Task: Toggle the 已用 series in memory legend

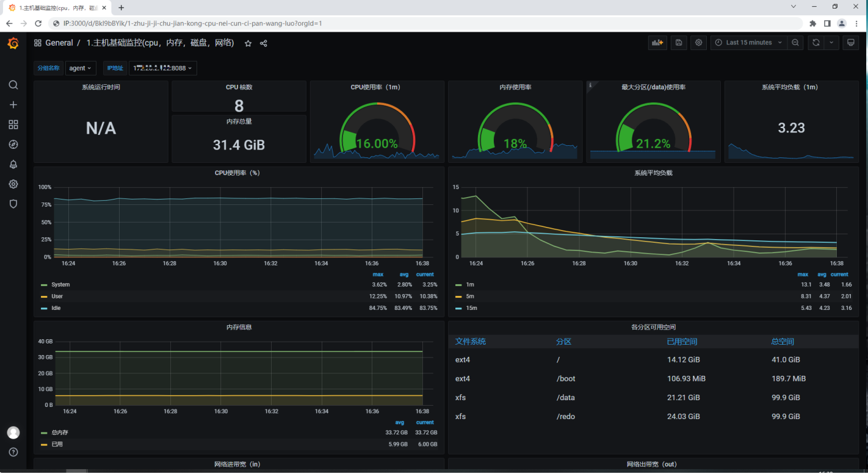Action: click(57, 444)
